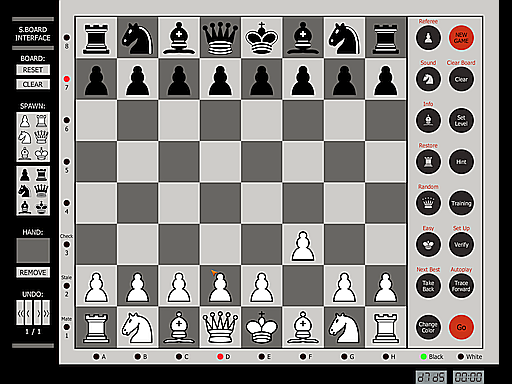
Task: Select the white queen on d1
Action: [x=220, y=327]
